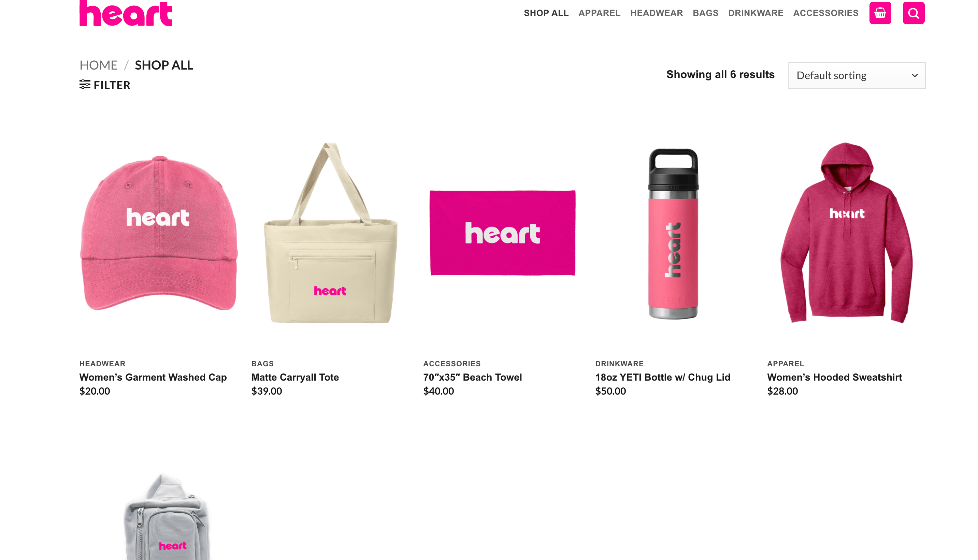
Task: Click the pink search icon
Action: (x=914, y=13)
